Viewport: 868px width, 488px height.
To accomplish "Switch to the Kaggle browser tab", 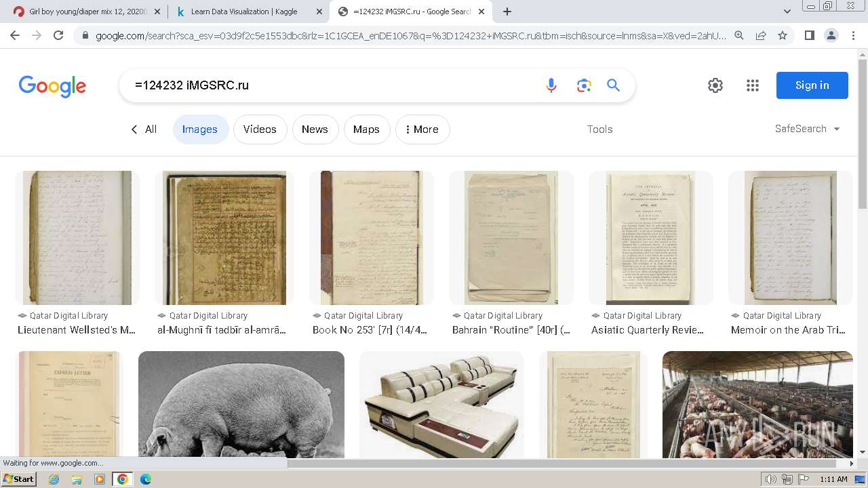I will [x=248, y=12].
